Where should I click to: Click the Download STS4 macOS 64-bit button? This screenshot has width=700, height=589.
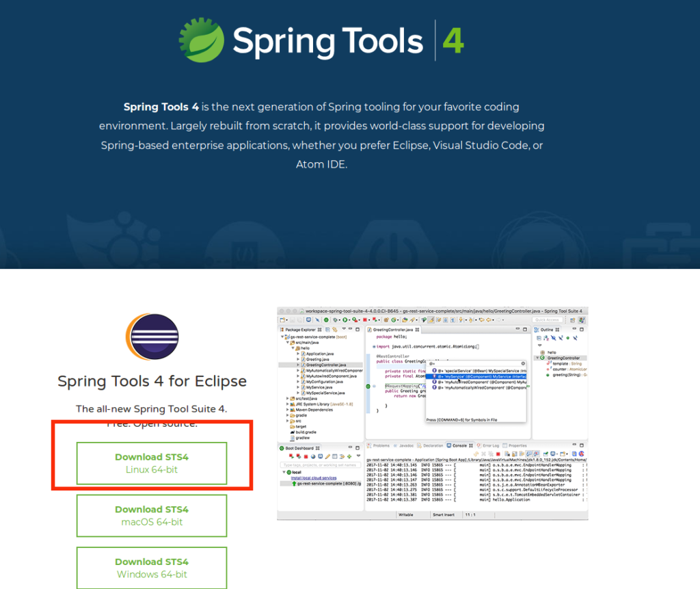(151, 515)
